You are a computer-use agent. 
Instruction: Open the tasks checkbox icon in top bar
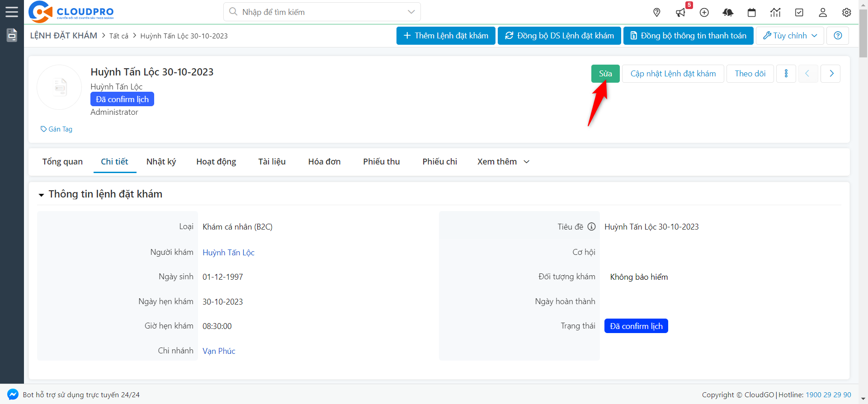pos(799,13)
